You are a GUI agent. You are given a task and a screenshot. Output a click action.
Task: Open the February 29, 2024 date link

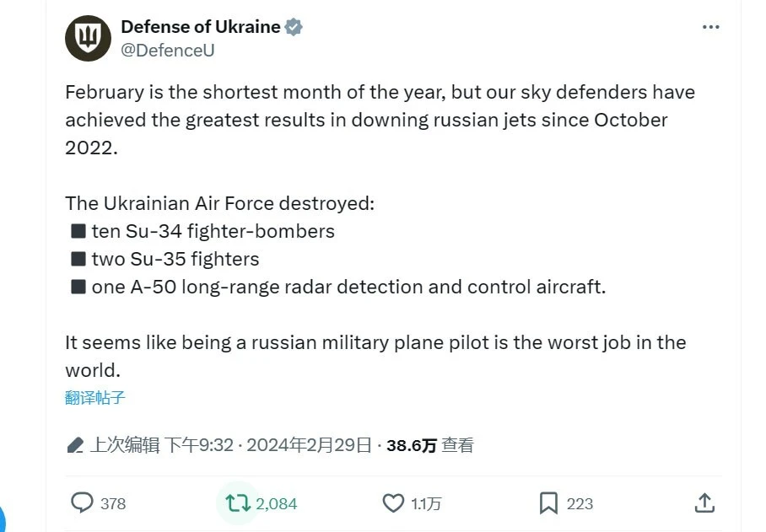point(309,445)
